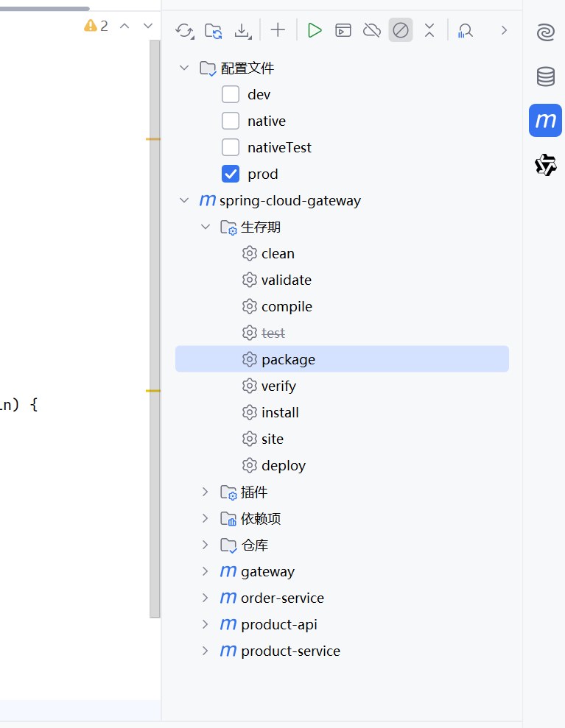Screen dimensions: 565x728
Task: Go to previous highlighted error arrow
Action: tap(124, 26)
